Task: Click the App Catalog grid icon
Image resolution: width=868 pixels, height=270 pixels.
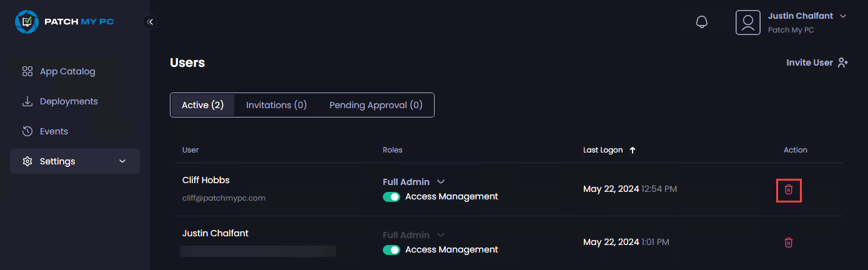Action: point(27,71)
